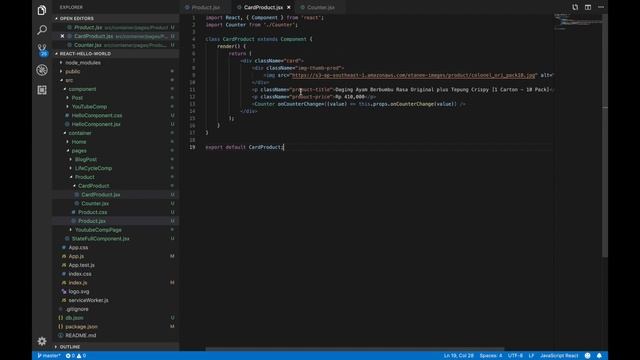Change encoding via UTF-8 status item
This screenshot has width=640, height=360.
pos(515,356)
